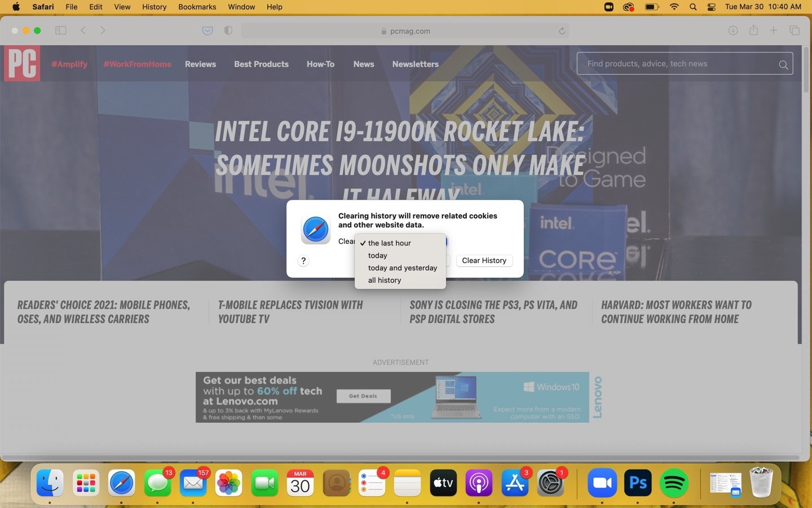Open a new tab
The width and height of the screenshot is (812, 508).
click(x=774, y=30)
